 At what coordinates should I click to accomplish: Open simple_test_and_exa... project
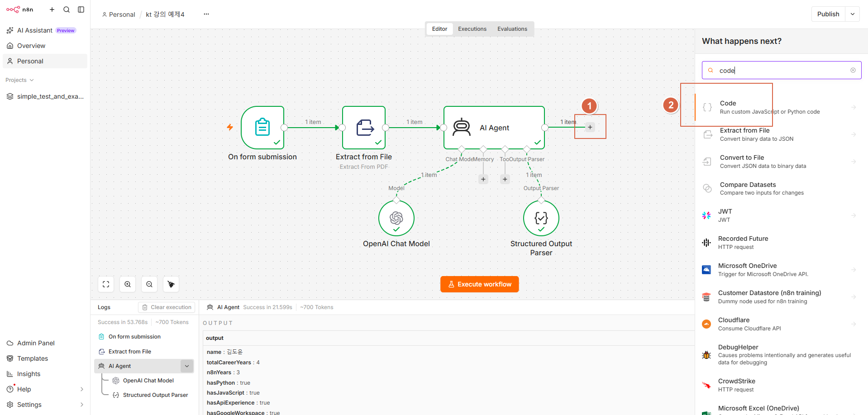pyautogui.click(x=45, y=96)
